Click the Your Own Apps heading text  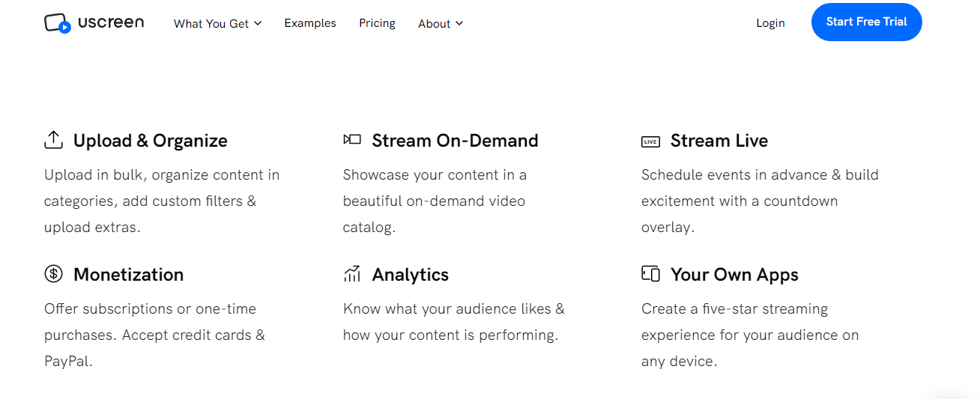point(734,275)
